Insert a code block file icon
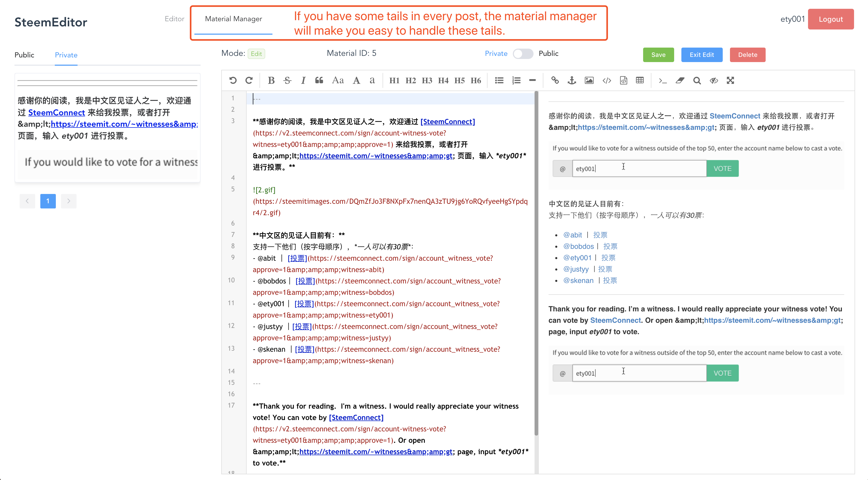 623,80
